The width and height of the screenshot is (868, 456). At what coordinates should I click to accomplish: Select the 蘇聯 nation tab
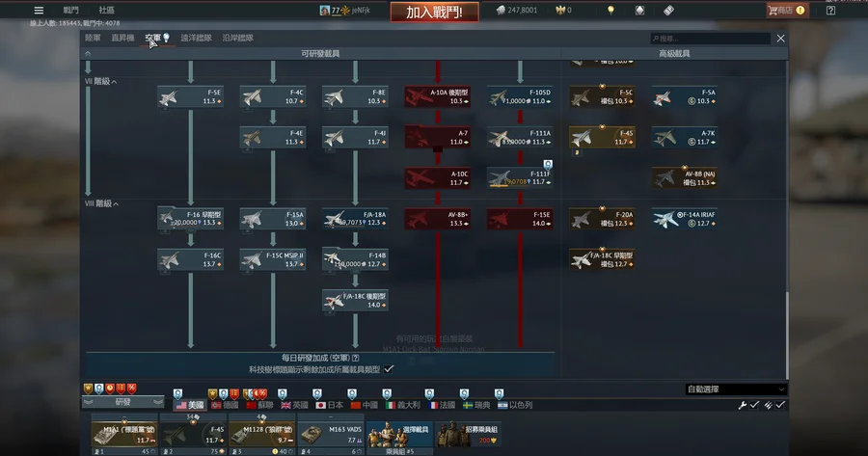pyautogui.click(x=259, y=405)
